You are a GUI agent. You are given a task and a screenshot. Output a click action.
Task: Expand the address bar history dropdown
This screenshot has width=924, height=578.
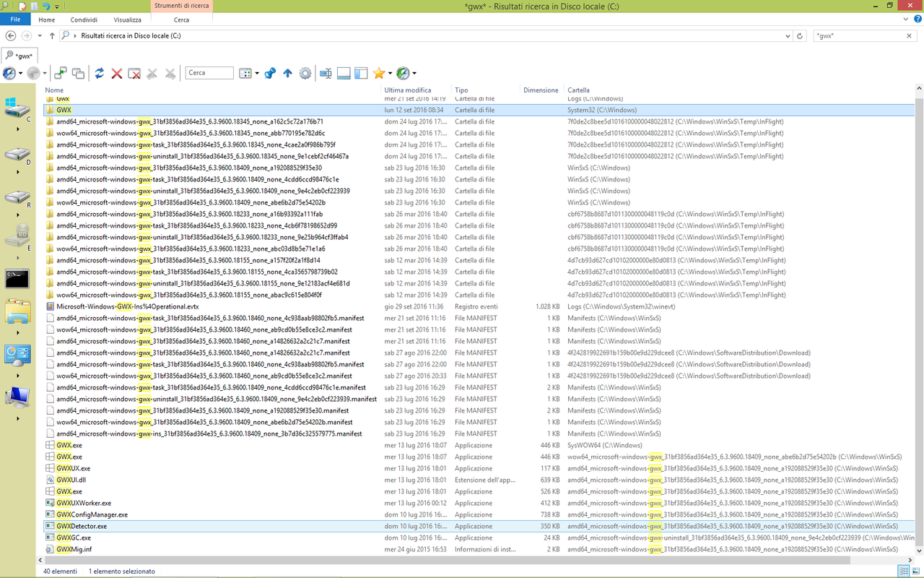click(788, 35)
